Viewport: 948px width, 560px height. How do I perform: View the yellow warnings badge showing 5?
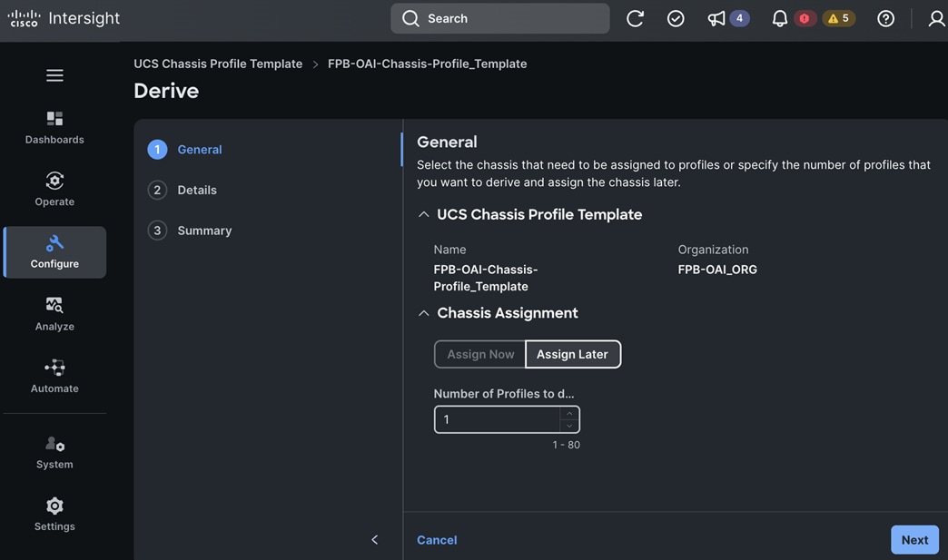(x=838, y=19)
